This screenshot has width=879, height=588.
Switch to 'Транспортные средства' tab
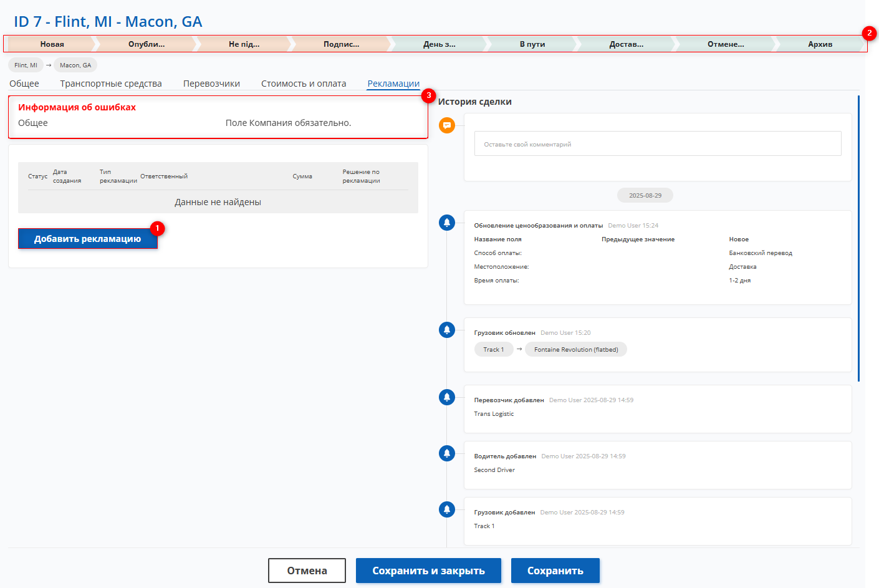coord(111,84)
